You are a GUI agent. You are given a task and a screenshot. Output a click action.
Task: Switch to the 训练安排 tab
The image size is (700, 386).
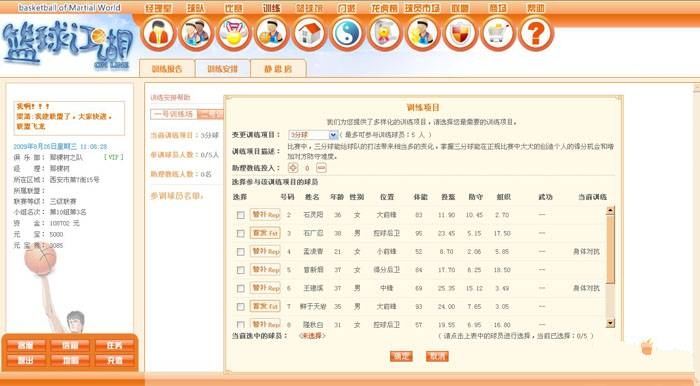[222, 69]
